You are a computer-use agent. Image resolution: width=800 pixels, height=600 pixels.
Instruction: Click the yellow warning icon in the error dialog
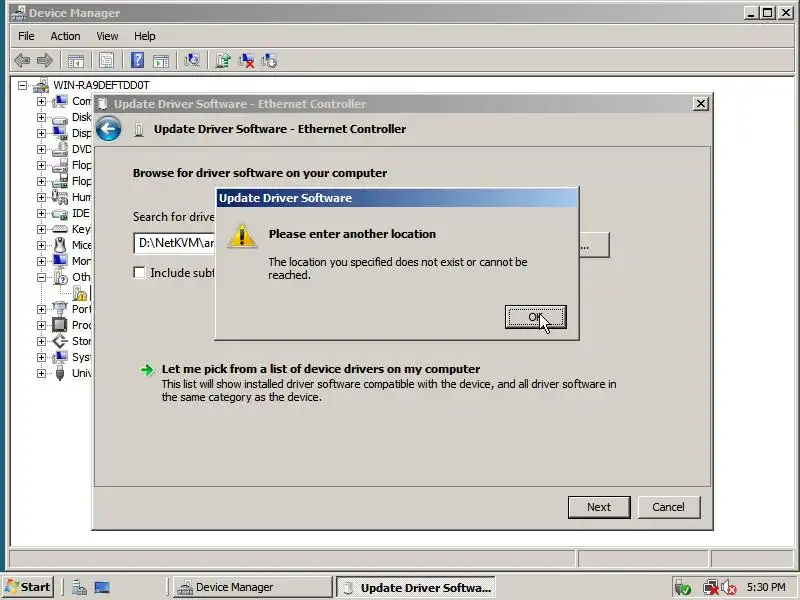(x=241, y=236)
